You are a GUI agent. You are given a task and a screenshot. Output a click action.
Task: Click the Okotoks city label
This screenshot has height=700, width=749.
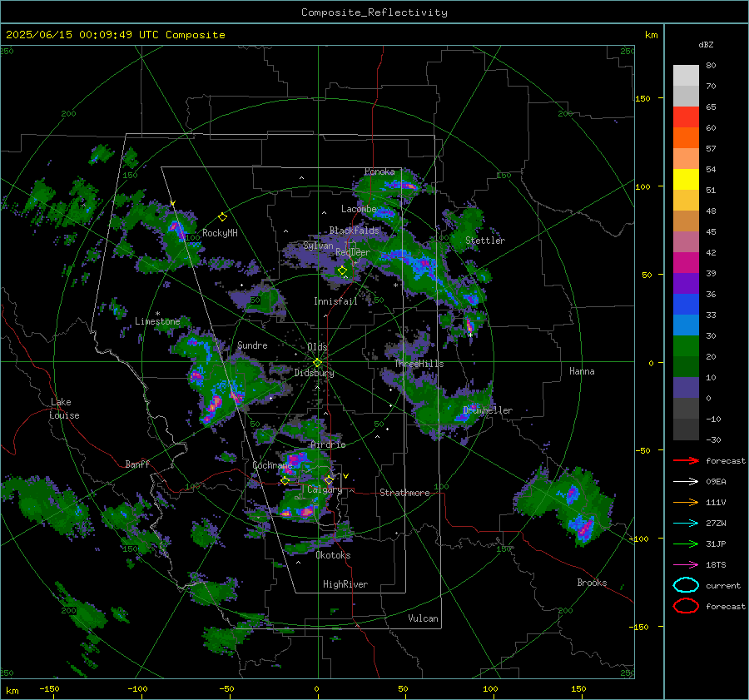[333, 555]
